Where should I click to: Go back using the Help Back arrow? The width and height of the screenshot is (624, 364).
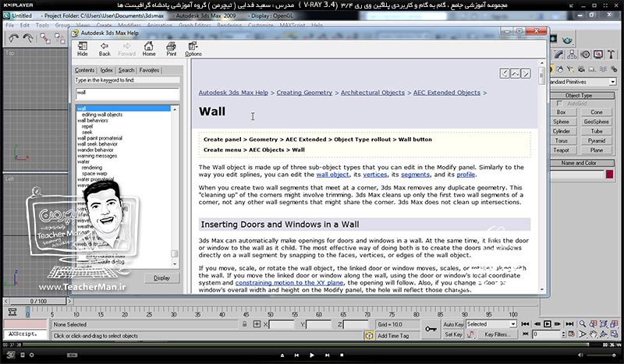click(105, 49)
